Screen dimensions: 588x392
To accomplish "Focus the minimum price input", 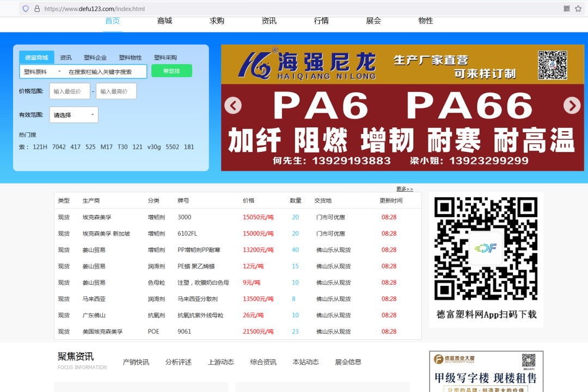I will tap(70, 91).
